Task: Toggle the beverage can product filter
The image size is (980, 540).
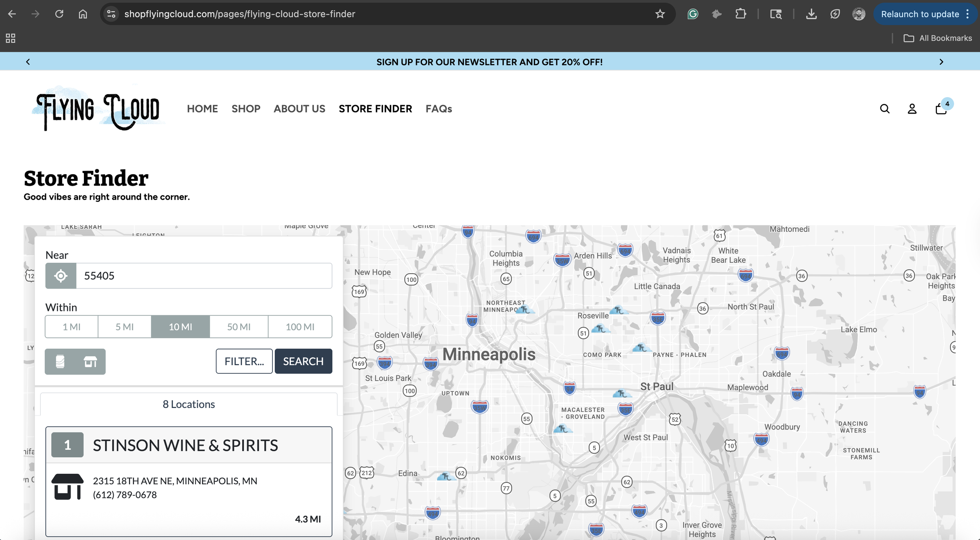Action: coord(60,361)
